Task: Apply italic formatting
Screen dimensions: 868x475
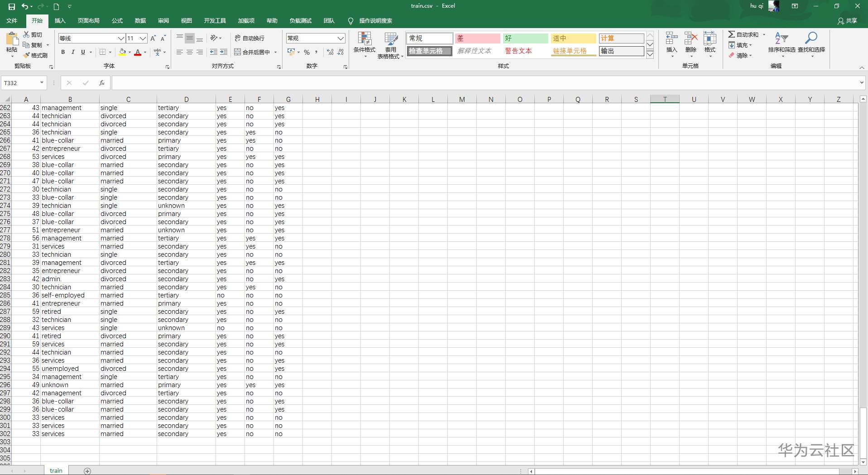Action: click(72, 52)
